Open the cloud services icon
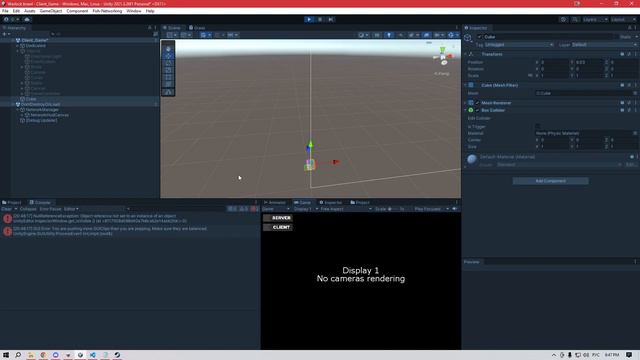640x360 pixels. point(27,19)
